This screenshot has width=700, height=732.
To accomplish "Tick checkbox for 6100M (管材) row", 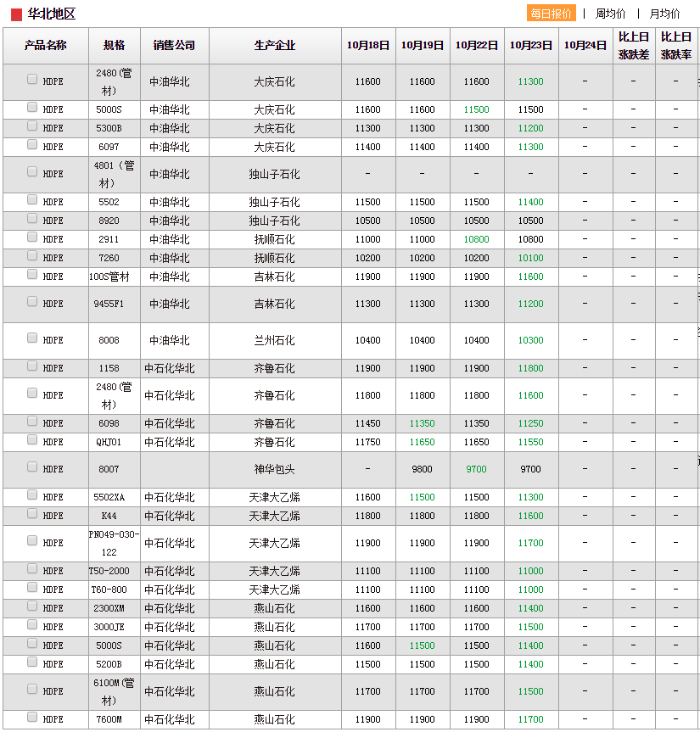I will pyautogui.click(x=31, y=689).
